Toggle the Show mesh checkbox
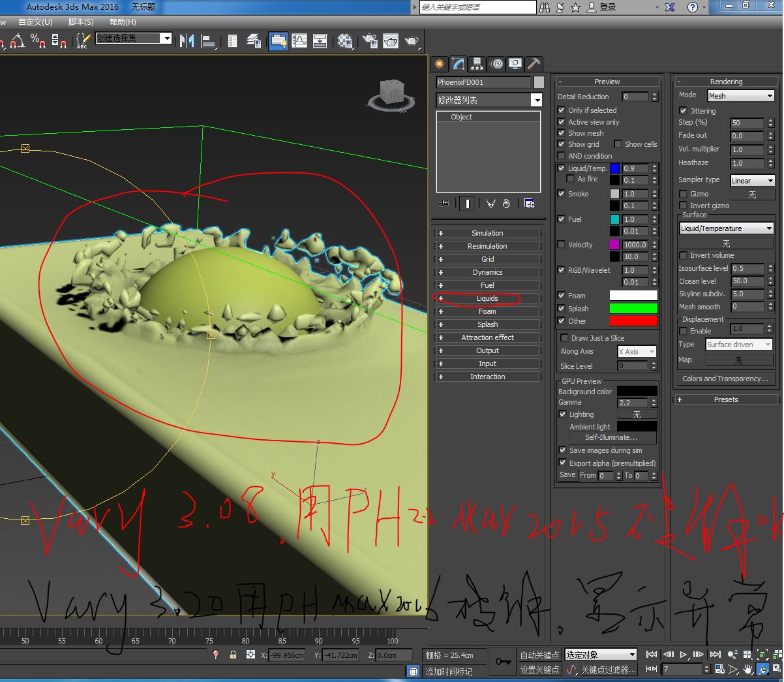This screenshot has width=784, height=682. (x=561, y=133)
